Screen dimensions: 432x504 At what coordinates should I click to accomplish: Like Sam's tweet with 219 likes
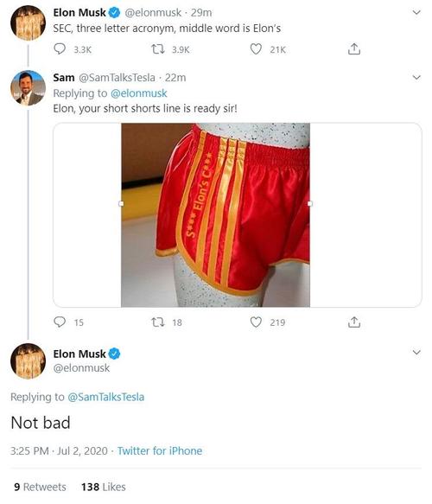pyautogui.click(x=256, y=322)
